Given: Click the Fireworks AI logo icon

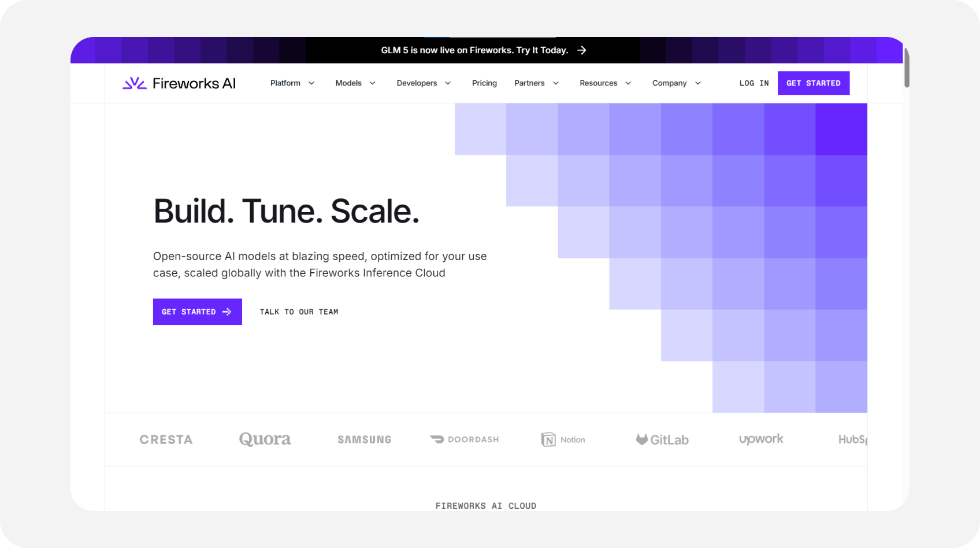Looking at the screenshot, I should [x=134, y=83].
